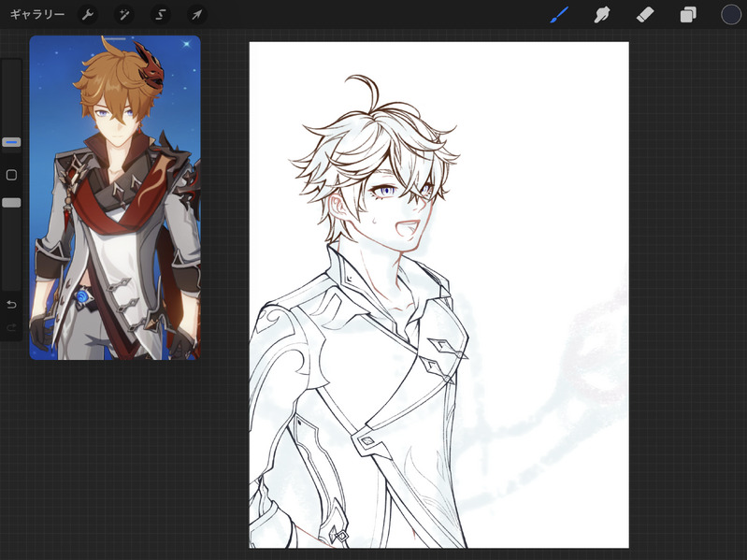This screenshot has height=560, width=747.
Task: Redo the last undone stroke
Action: point(11,327)
